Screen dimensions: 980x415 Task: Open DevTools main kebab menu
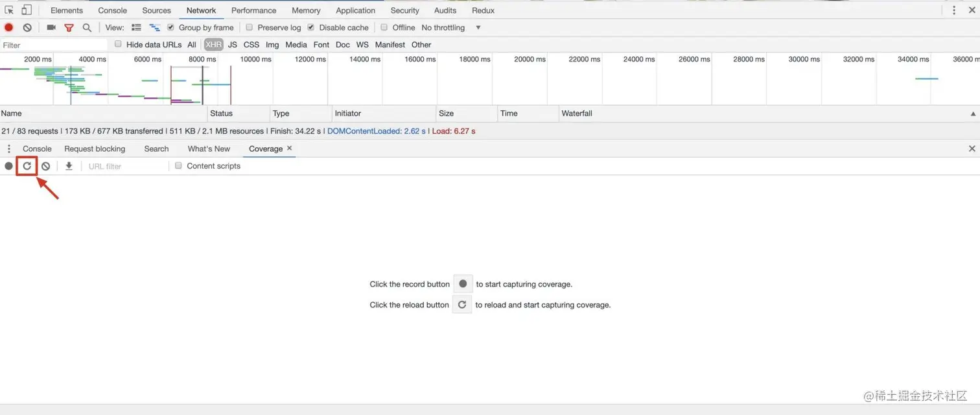(x=954, y=10)
